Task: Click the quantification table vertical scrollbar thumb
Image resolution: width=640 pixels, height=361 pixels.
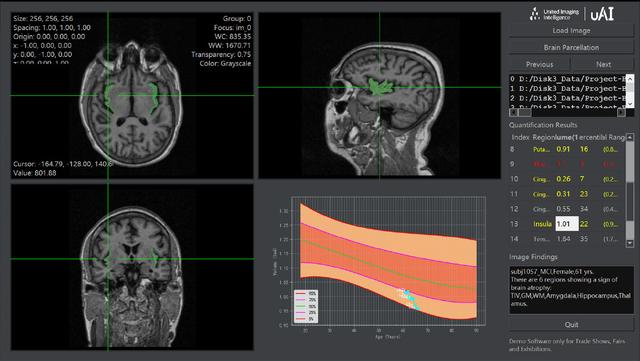Action: (x=630, y=162)
